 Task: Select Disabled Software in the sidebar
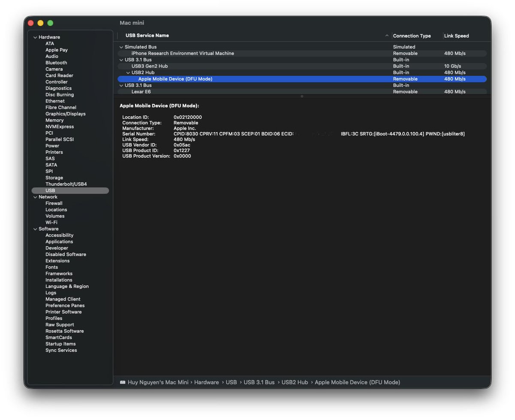point(66,254)
